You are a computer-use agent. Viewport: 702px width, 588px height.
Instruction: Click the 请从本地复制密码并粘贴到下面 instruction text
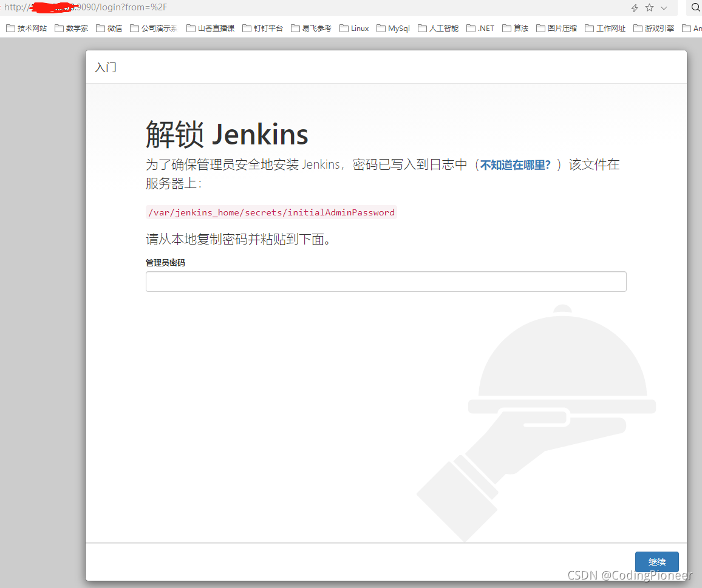[x=238, y=239]
